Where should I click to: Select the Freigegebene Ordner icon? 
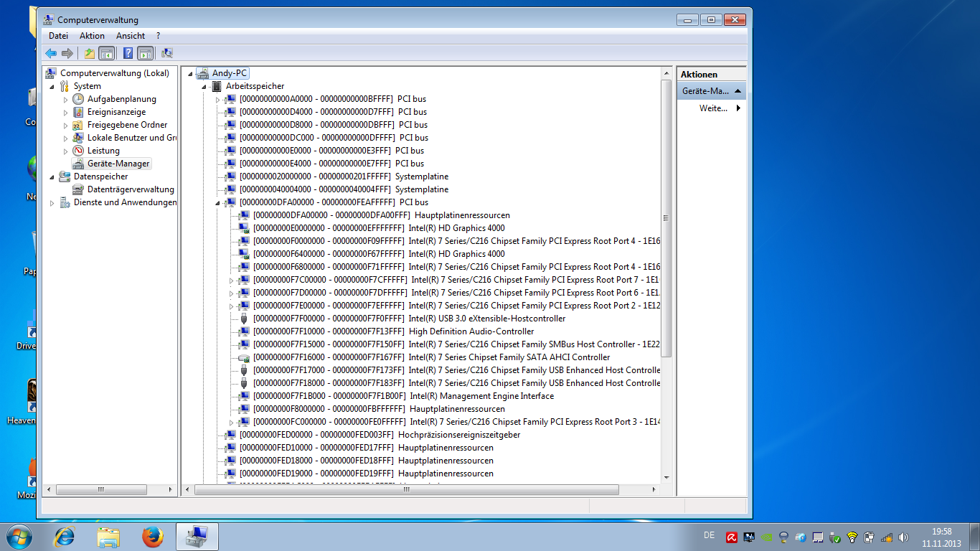click(x=78, y=125)
